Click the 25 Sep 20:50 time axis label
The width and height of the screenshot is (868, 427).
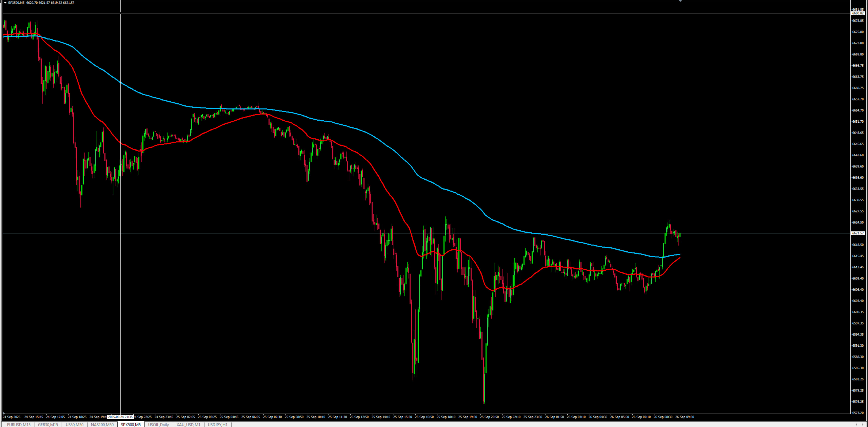tap(489, 417)
